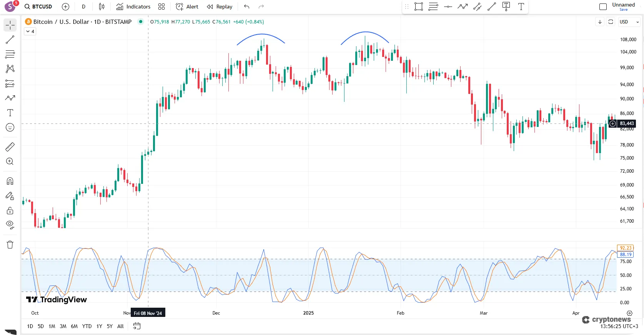Open the BTCUSD symbol search
The image size is (644, 335).
(x=38, y=7)
